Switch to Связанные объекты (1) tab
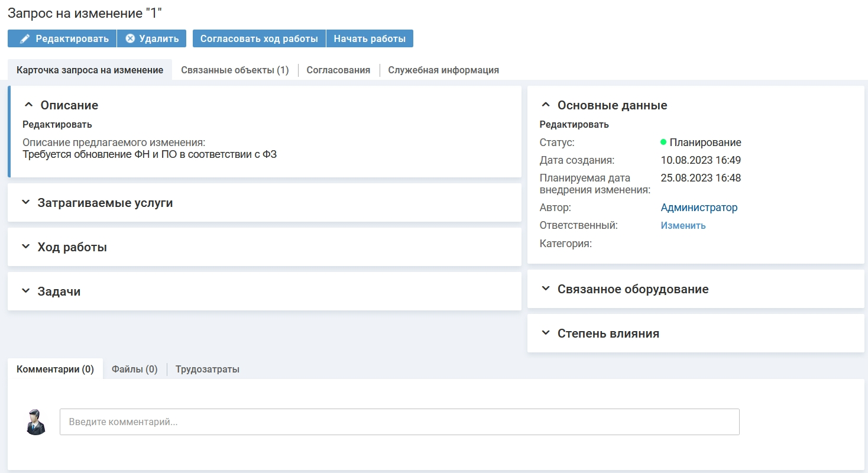The width and height of the screenshot is (868, 473). click(235, 70)
